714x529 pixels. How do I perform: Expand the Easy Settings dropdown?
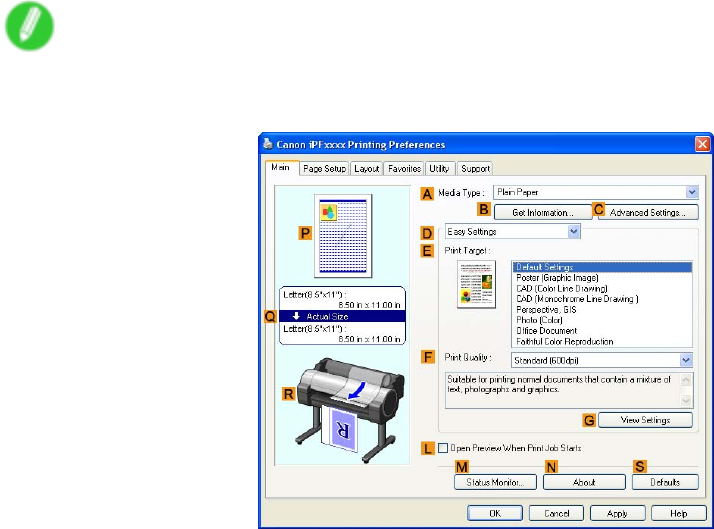(x=574, y=232)
